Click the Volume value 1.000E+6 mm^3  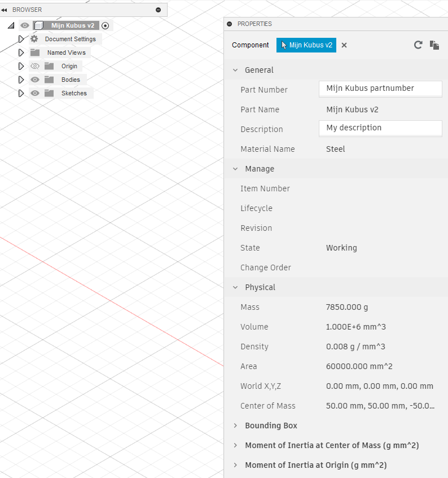355,327
